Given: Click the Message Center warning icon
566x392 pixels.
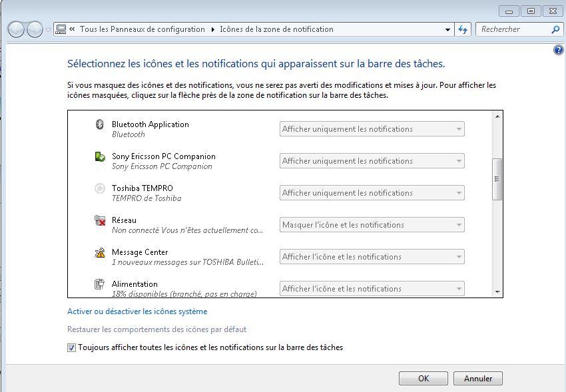Looking at the screenshot, I should 100,252.
